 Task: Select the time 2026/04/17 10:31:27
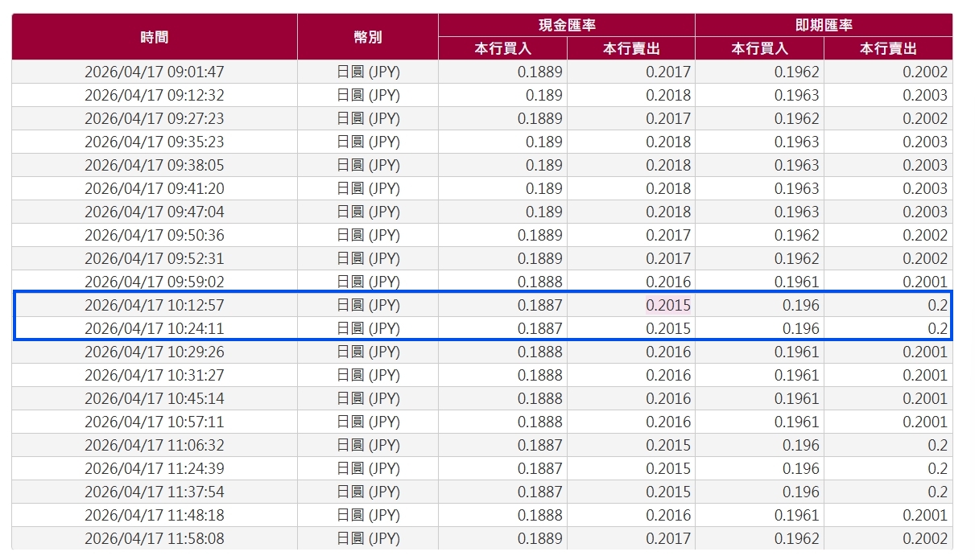[x=155, y=375]
